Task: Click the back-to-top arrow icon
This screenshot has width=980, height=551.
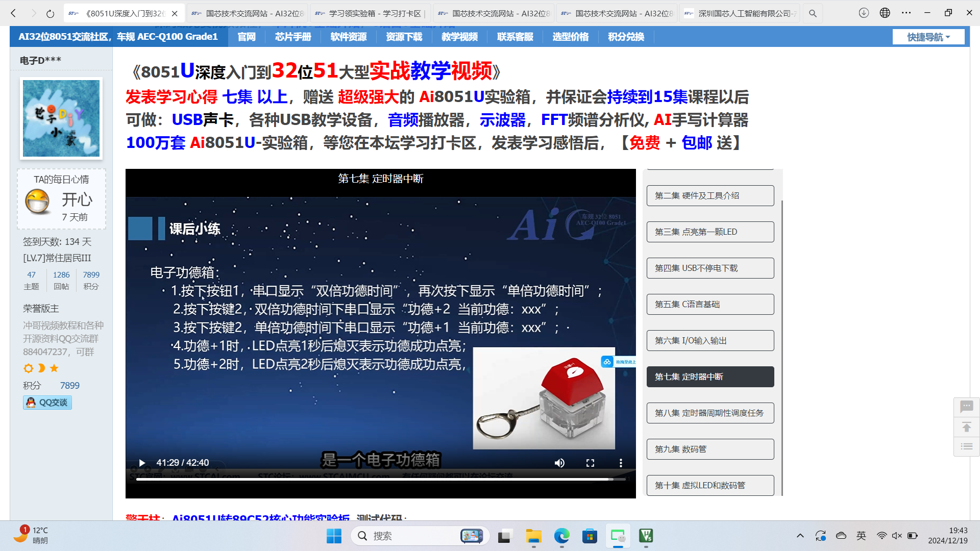Action: tap(967, 427)
